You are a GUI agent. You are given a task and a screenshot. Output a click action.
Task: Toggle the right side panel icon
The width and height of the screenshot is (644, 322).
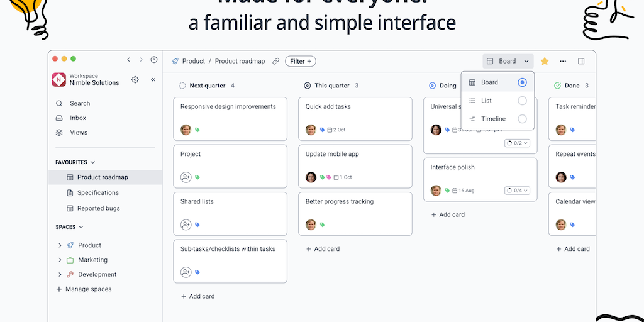[x=581, y=61]
